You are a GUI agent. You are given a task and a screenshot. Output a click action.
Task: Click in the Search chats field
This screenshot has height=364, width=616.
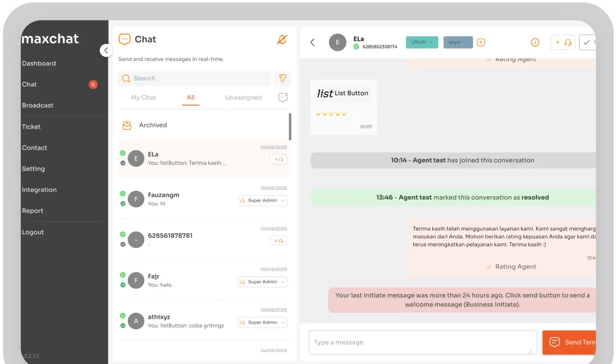[194, 78]
